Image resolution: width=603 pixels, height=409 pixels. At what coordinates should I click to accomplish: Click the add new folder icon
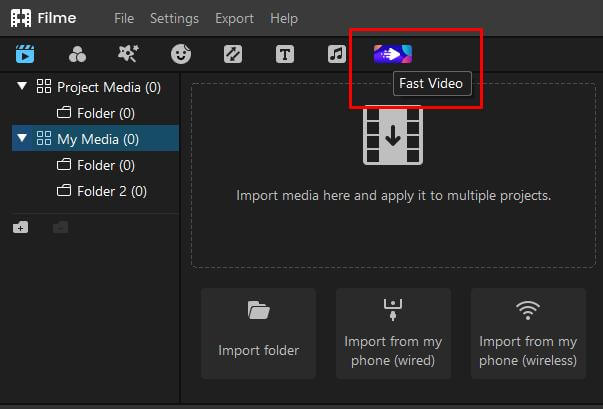pos(21,228)
